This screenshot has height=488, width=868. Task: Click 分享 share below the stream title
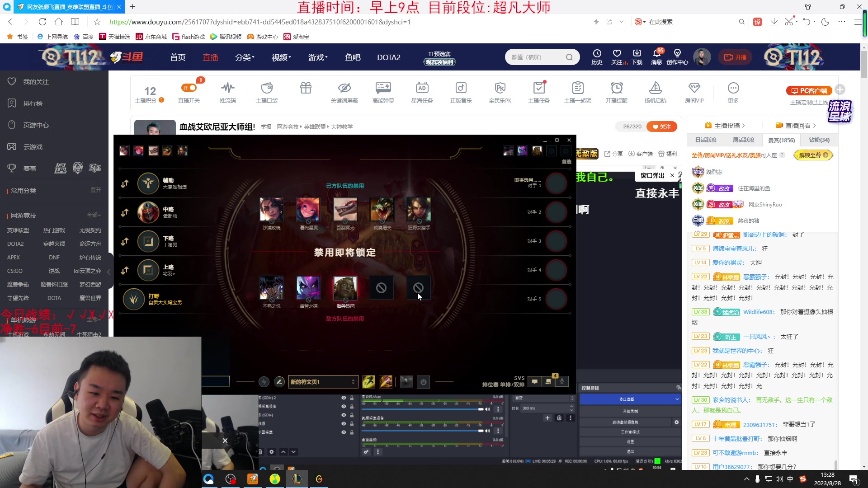(x=613, y=154)
